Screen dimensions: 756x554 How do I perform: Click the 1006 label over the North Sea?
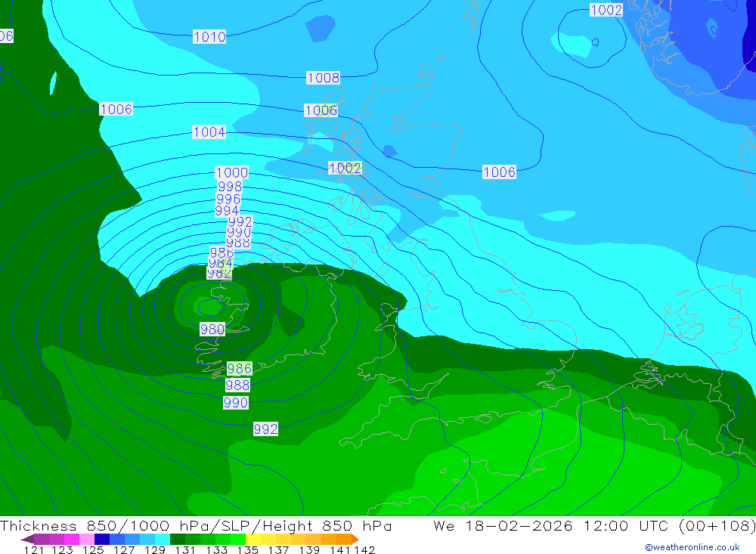point(499,172)
